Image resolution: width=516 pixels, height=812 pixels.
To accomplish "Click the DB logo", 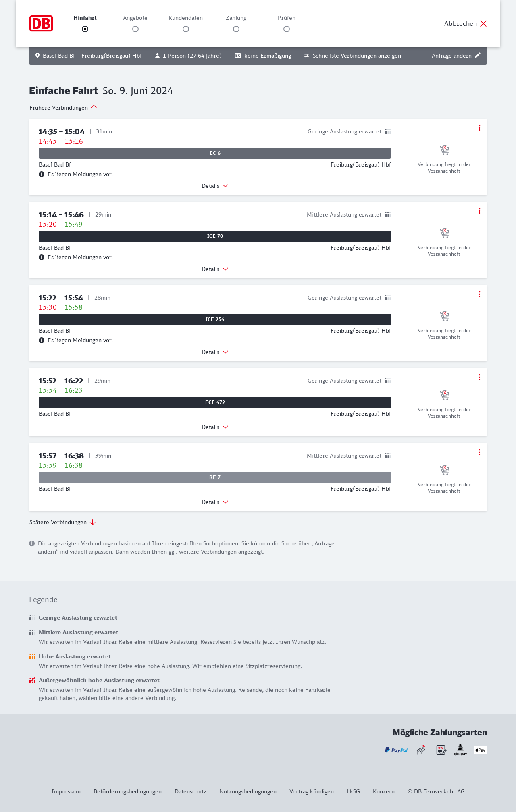I will pos(41,23).
